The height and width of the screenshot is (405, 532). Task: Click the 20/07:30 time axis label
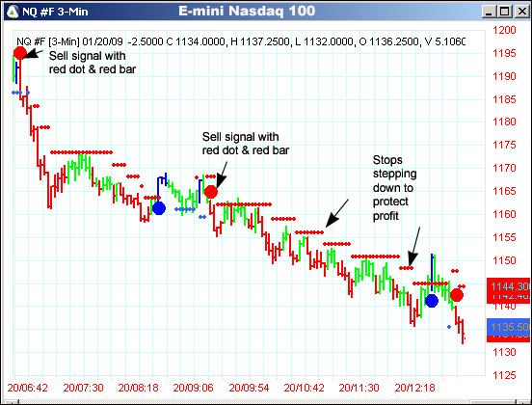tap(83, 388)
